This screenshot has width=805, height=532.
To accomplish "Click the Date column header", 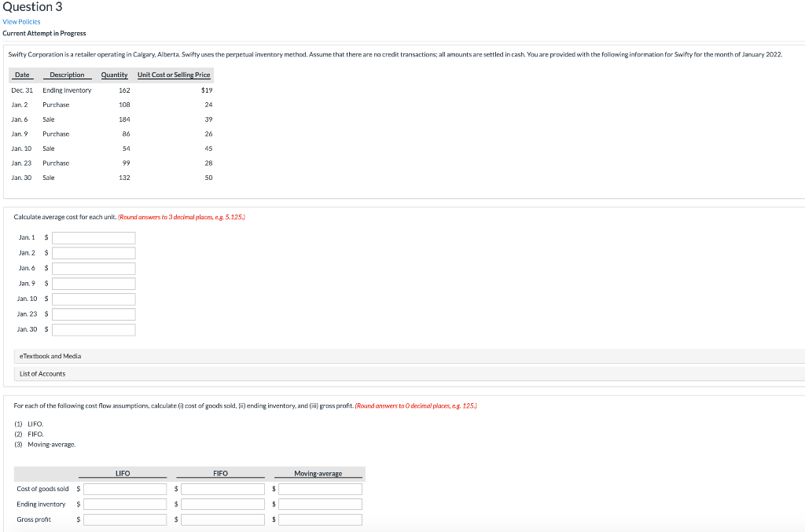I will 21,75.
